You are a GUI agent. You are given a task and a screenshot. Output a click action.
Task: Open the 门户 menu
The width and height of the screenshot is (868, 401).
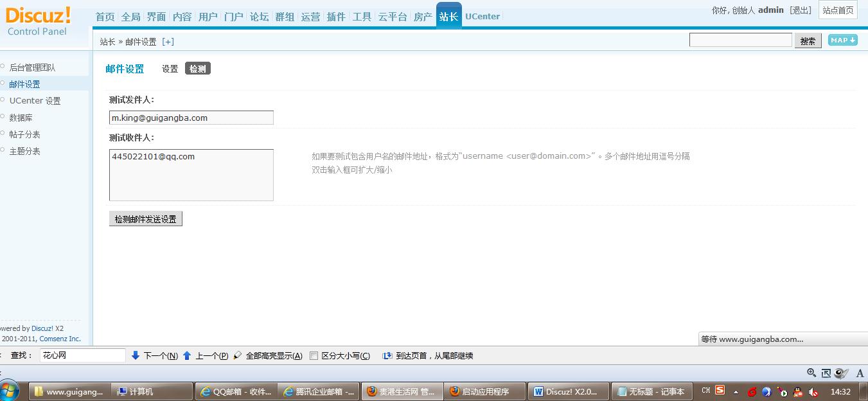233,17
